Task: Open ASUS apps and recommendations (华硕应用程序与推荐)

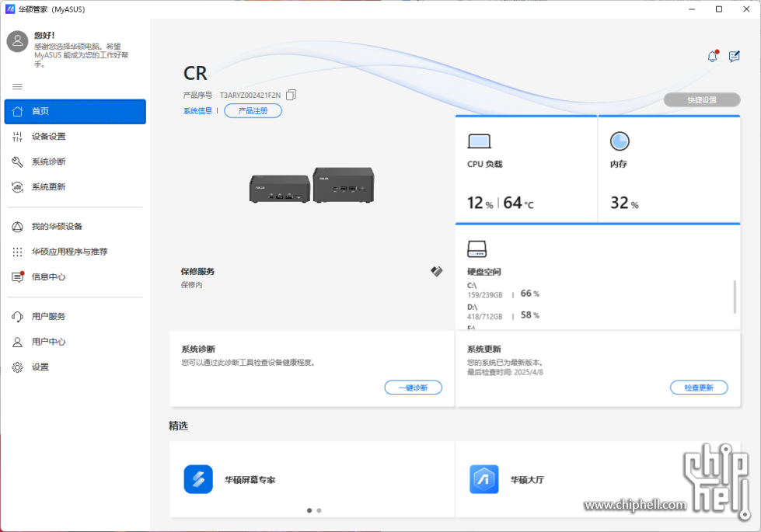Action: pyautogui.click(x=75, y=252)
